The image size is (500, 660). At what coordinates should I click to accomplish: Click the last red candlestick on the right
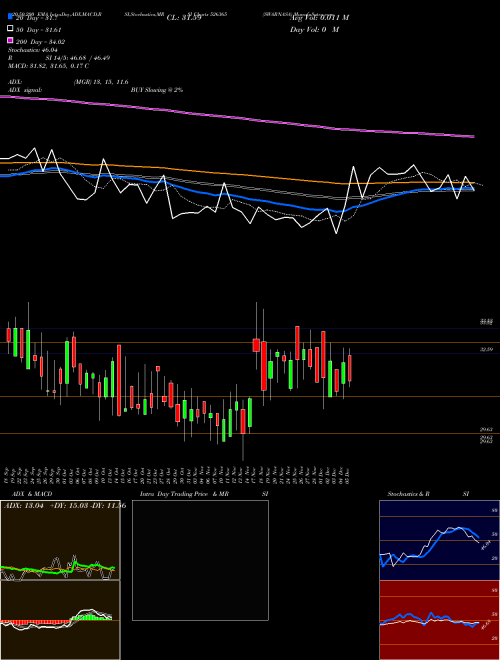(x=350, y=368)
